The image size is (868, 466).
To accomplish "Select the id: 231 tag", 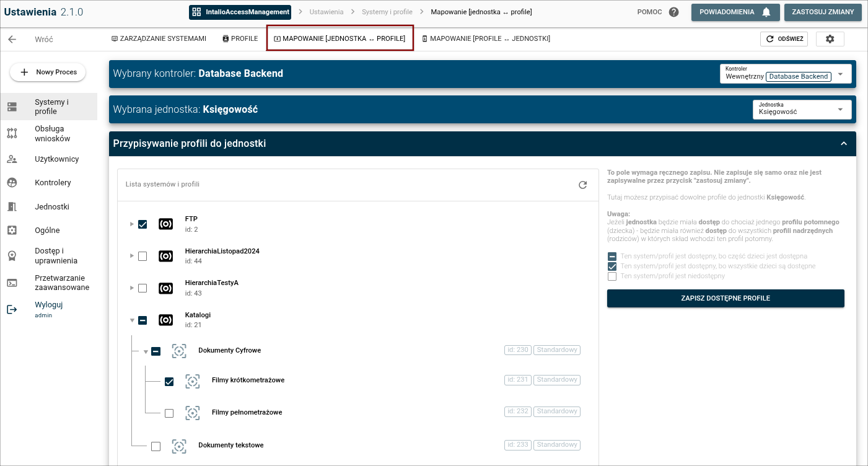I will (x=518, y=380).
